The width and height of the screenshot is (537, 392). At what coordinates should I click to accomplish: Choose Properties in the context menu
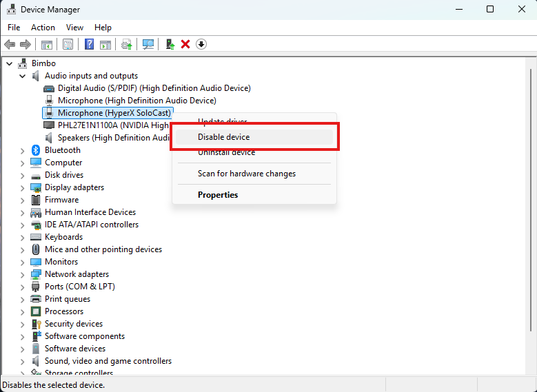pos(218,195)
